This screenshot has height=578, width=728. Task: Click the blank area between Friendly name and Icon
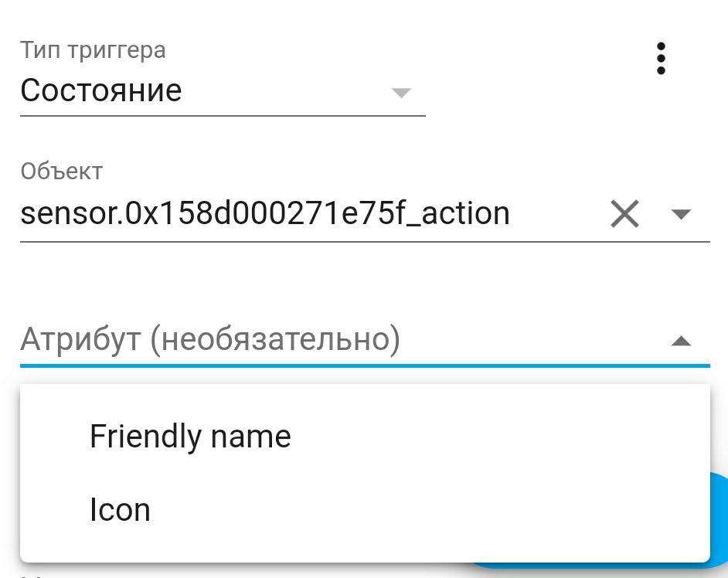365,473
